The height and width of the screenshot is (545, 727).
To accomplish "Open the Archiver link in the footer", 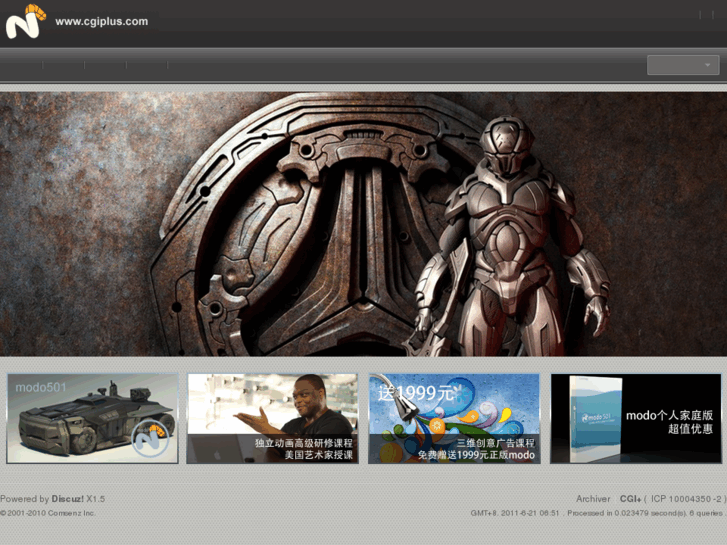I will click(593, 499).
